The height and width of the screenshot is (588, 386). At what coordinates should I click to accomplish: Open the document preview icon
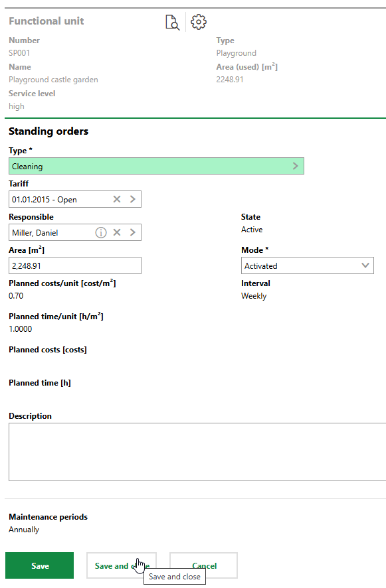[x=172, y=22]
